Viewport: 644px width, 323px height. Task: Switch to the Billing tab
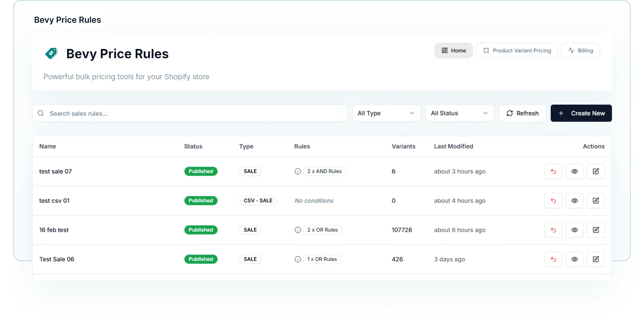click(x=580, y=50)
